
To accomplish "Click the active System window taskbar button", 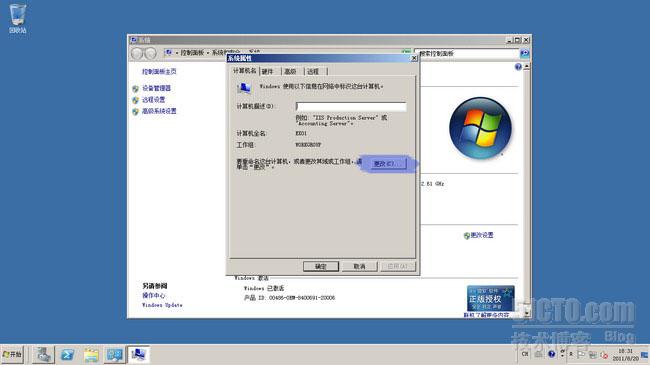I will click(x=138, y=355).
